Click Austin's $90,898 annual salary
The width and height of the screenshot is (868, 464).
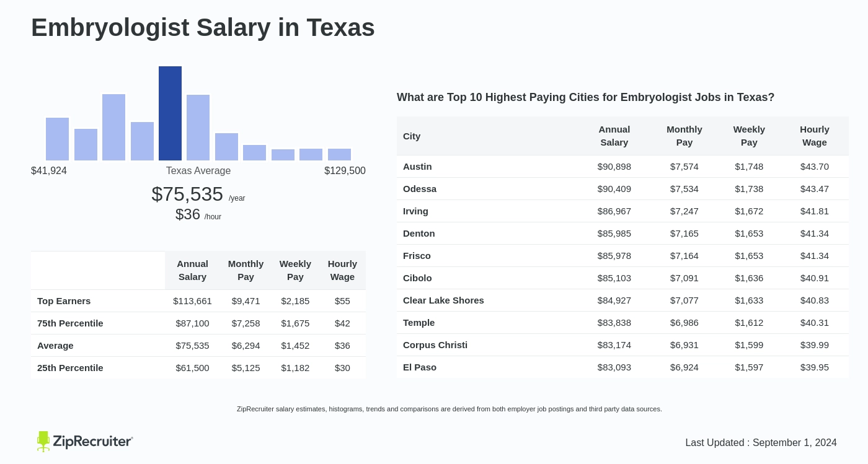point(614,167)
